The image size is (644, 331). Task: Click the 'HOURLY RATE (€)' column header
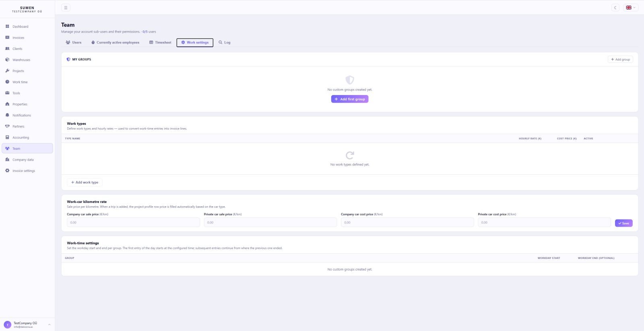pos(530,139)
